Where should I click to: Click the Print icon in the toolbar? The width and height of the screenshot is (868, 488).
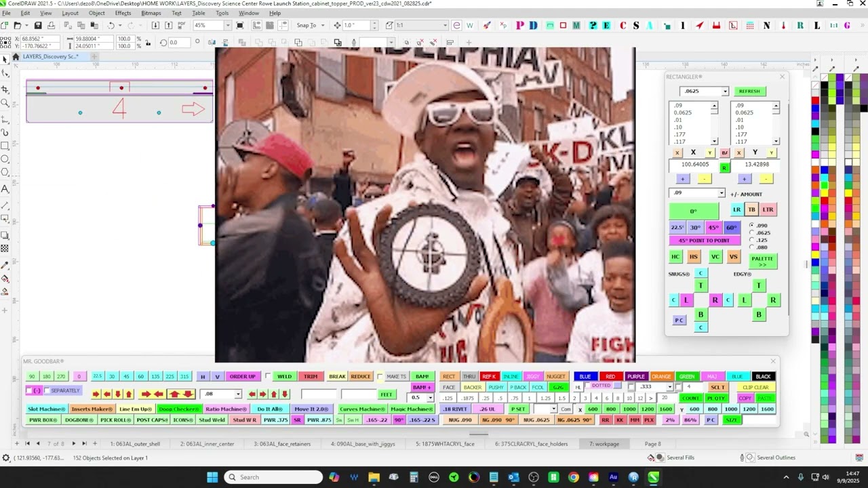tap(51, 26)
